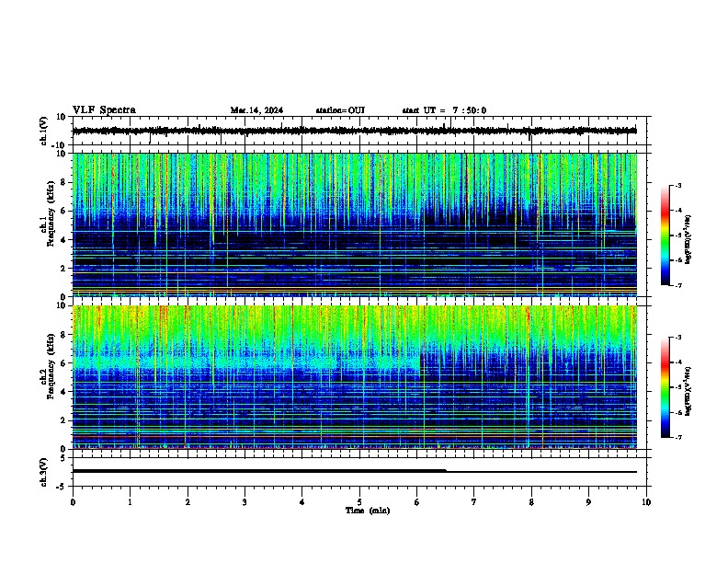This screenshot has height=563, width=728.
Task: Click the "5" tick on the time axis
Action: tap(359, 502)
